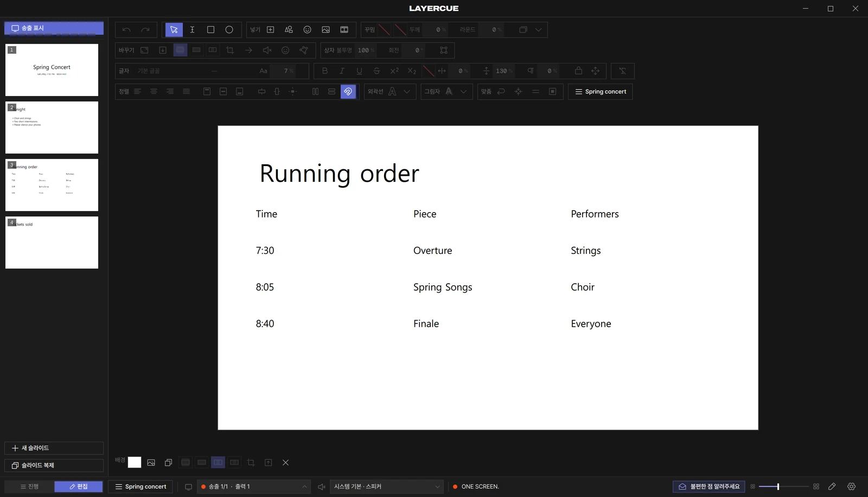Open the 송출 1/1 출력 1 dropdown
This screenshot has height=497, width=868.
[x=253, y=487]
